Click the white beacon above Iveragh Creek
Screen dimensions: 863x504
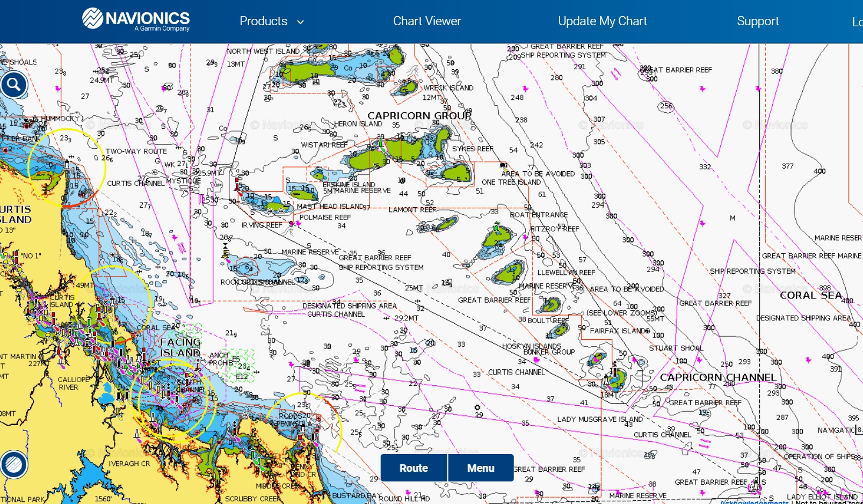136,433
